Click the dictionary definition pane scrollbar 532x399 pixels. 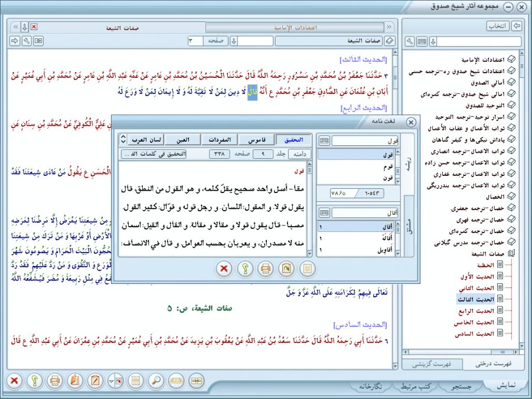click(x=309, y=209)
